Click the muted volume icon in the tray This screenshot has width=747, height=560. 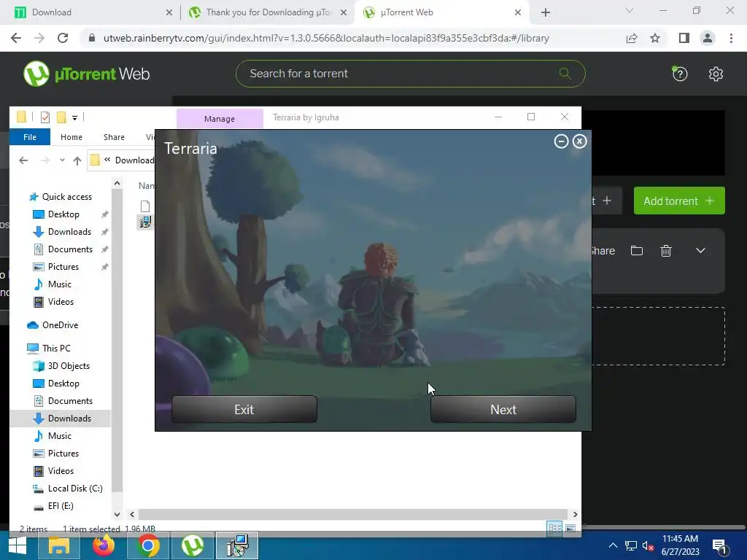(648, 545)
